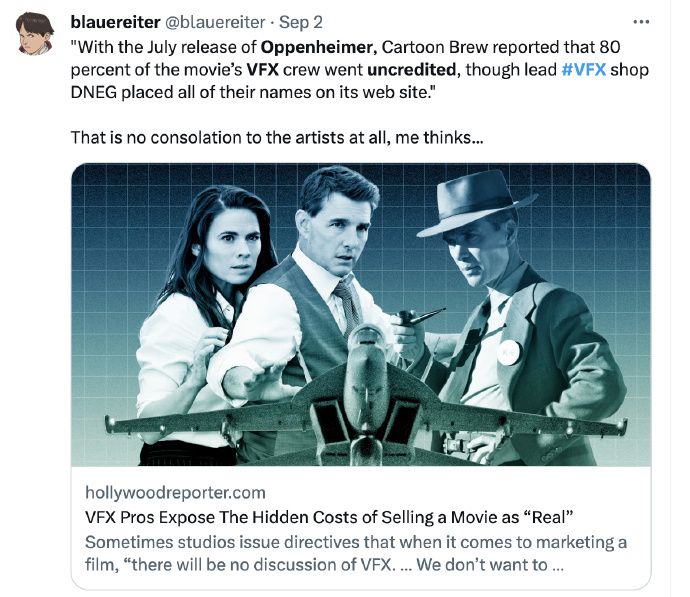Click the quoted tweet text about Oppenheimer

pyautogui.click(x=359, y=70)
